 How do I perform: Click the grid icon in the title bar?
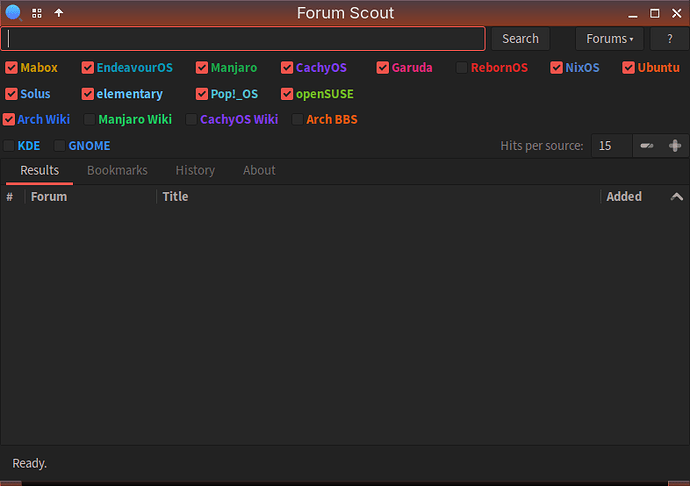(37, 13)
